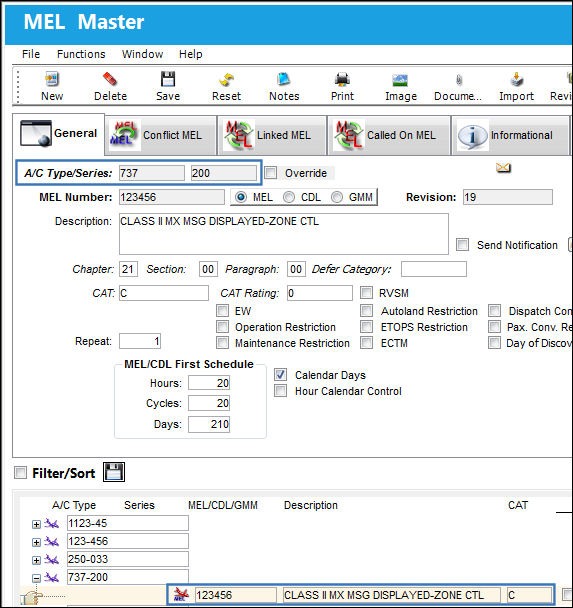Screen dimensions: 573x608
Task: Select the CDL radio button
Action: point(289,197)
